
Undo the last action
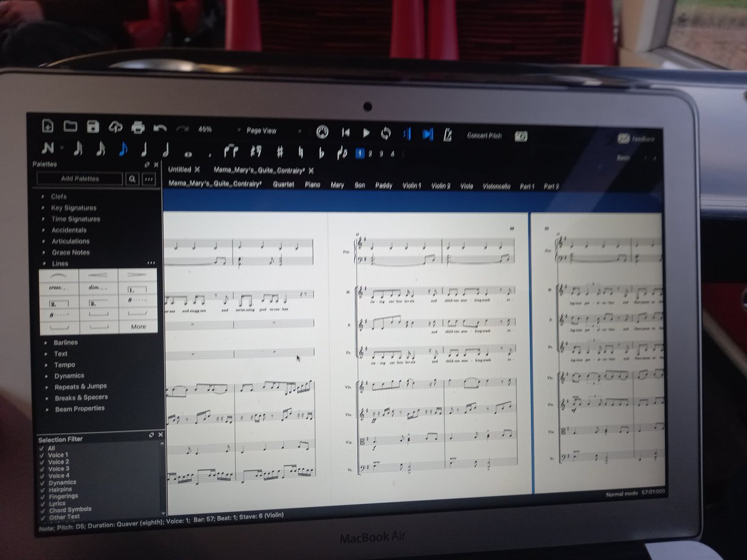coord(160,128)
